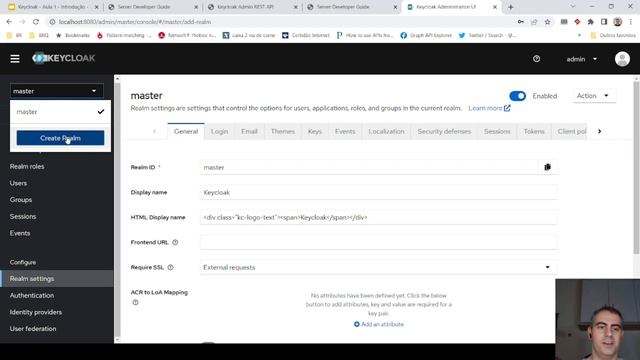Go back in the browser
Viewport: 640px width, 360px height.
pos(9,22)
